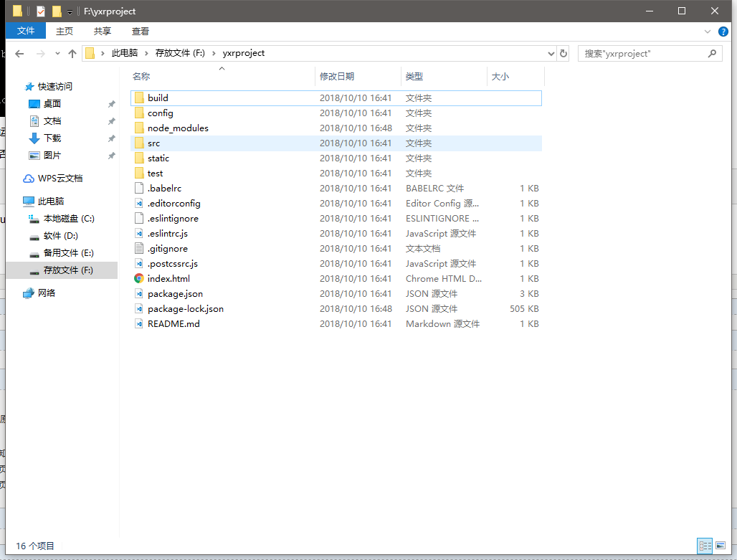The height and width of the screenshot is (560, 737).
Task: Open recent locations dropdown arrow
Action: click(x=57, y=54)
